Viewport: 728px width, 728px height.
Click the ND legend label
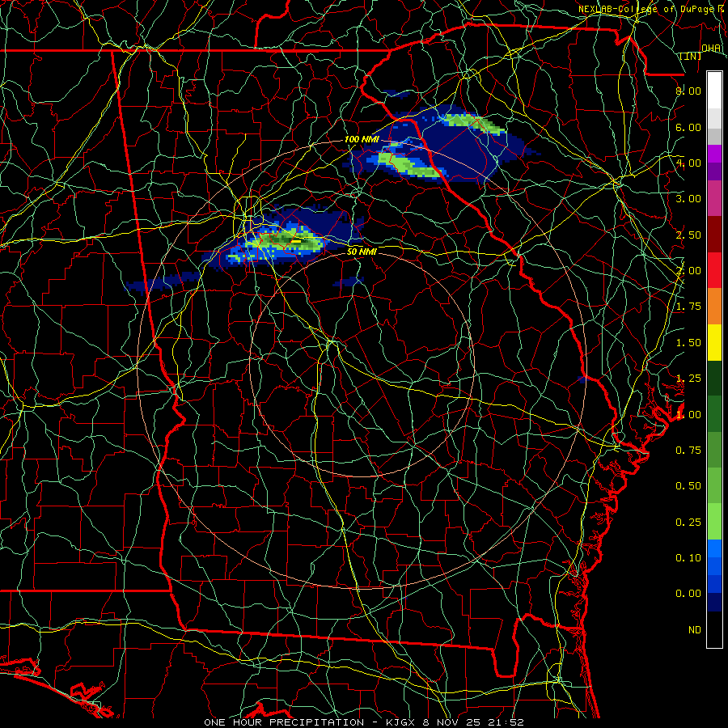[x=695, y=630]
